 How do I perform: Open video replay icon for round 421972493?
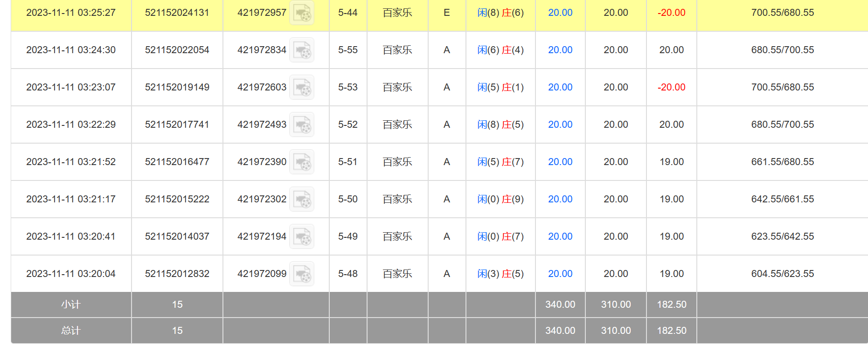[x=302, y=125]
